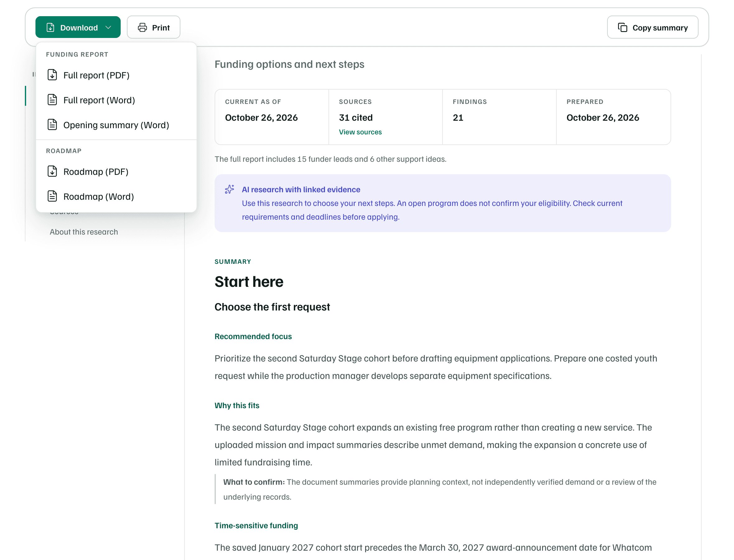This screenshot has width=734, height=560.
Task: Click the 'Funding options and next steps' title
Action: pos(289,64)
